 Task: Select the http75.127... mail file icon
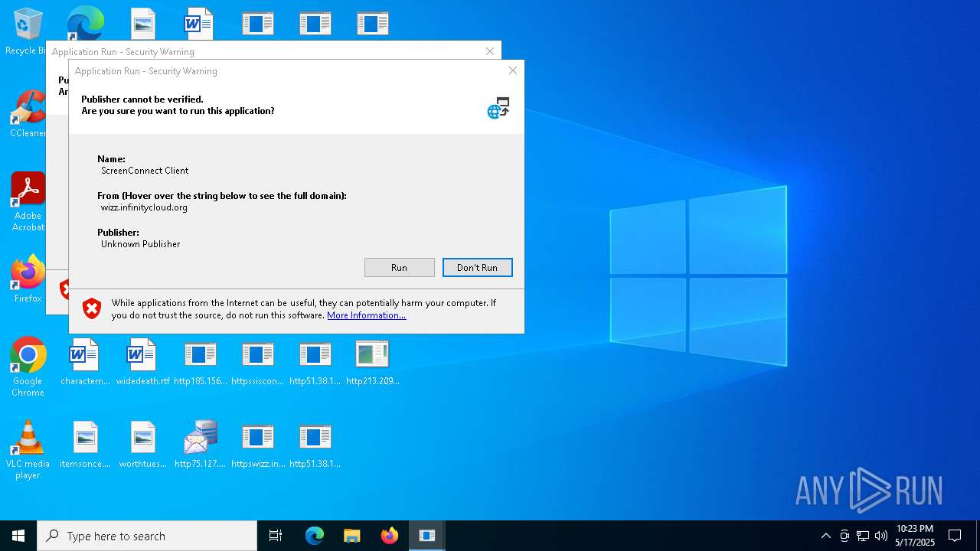pos(200,445)
